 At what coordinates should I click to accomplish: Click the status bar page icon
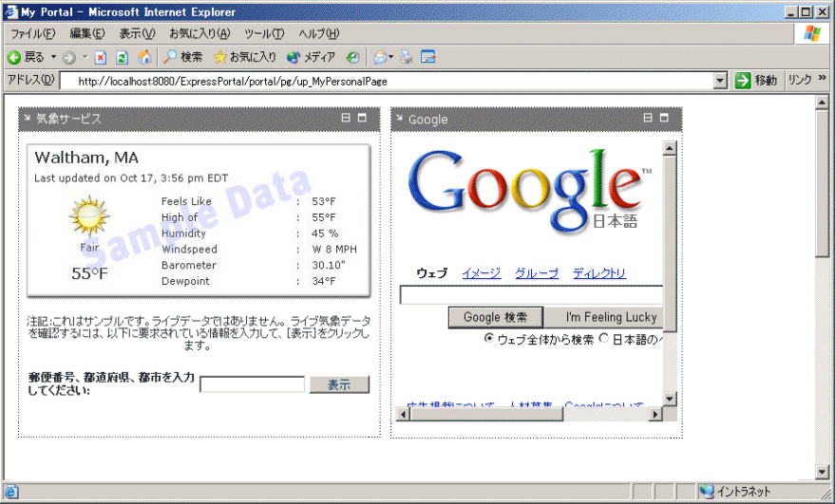(11, 492)
